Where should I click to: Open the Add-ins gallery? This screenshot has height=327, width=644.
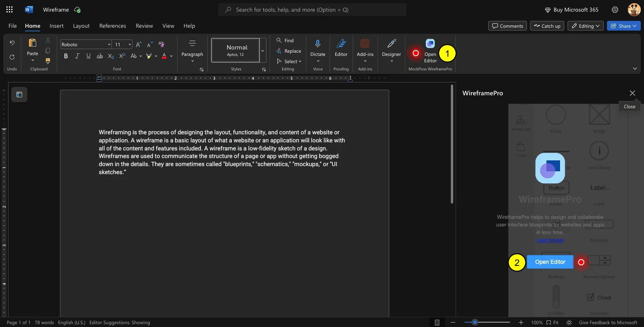365,51
